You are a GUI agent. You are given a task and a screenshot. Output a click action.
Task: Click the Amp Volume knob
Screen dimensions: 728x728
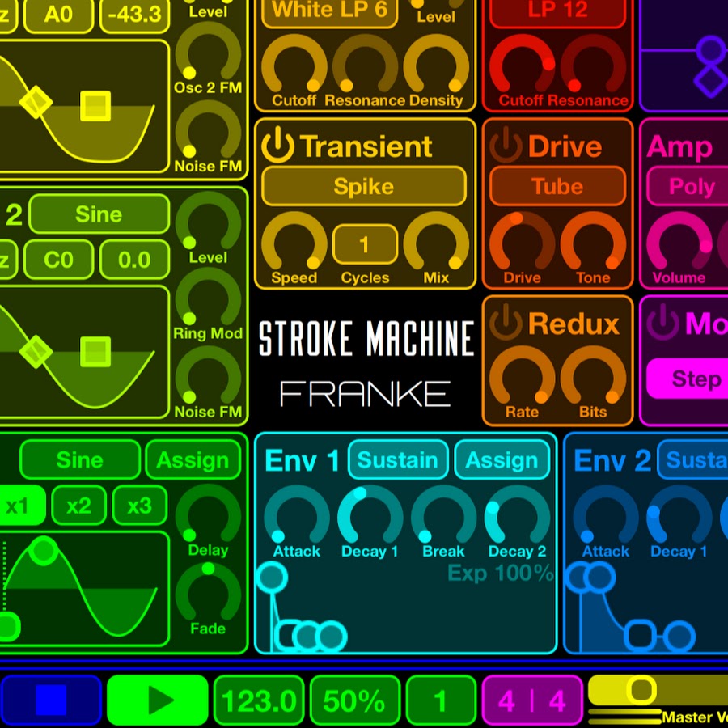click(x=679, y=243)
